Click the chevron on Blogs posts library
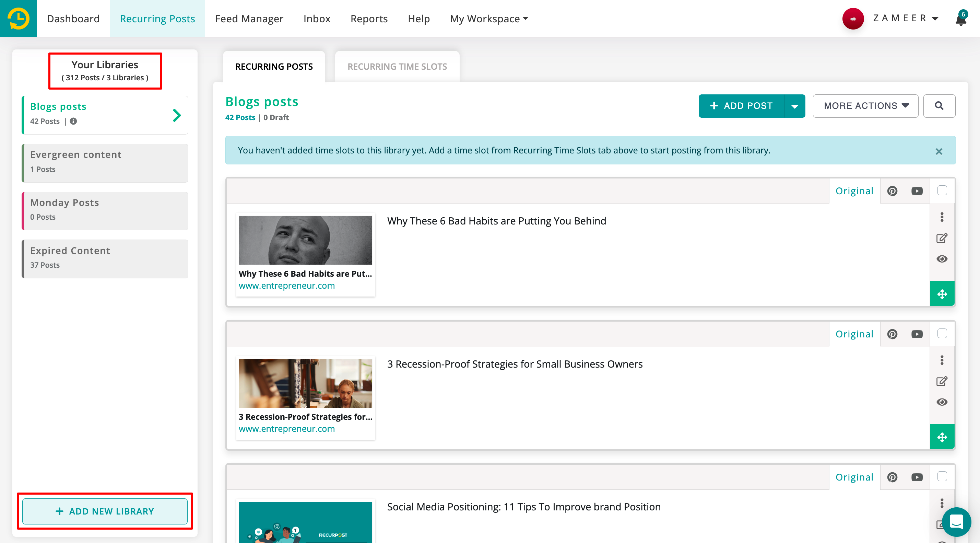This screenshot has width=980, height=543. point(177,115)
